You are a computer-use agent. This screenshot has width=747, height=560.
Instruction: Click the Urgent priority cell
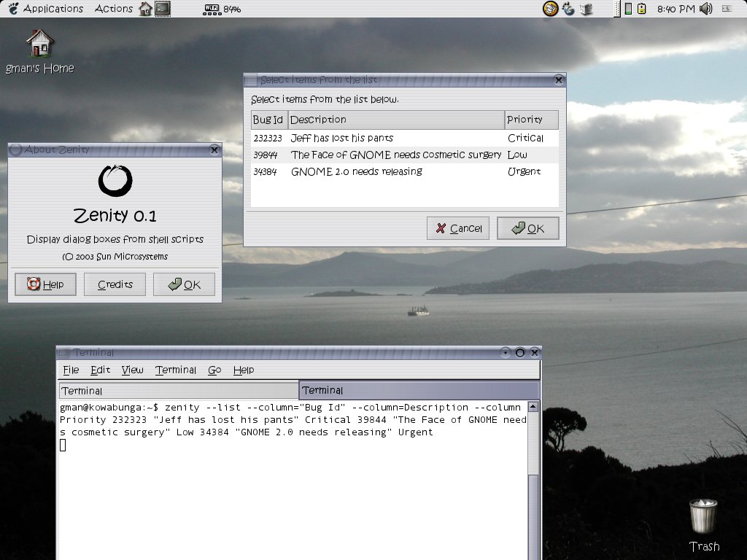coord(524,171)
